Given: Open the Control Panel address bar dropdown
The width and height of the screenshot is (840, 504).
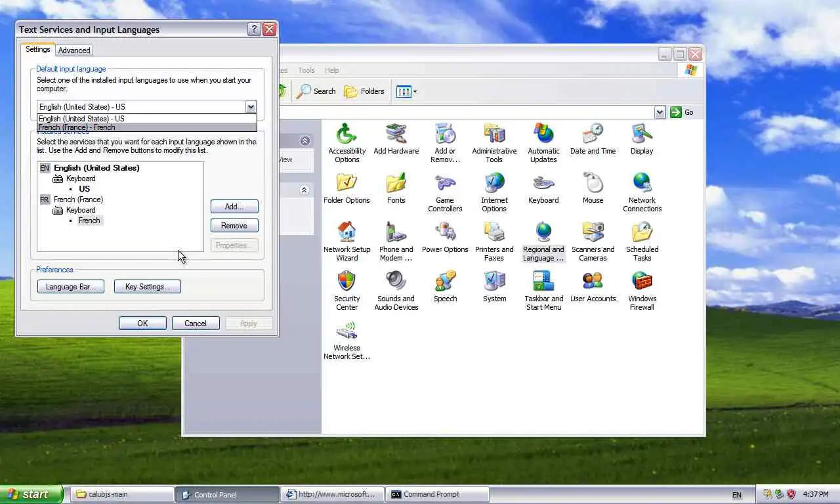Looking at the screenshot, I should point(660,112).
